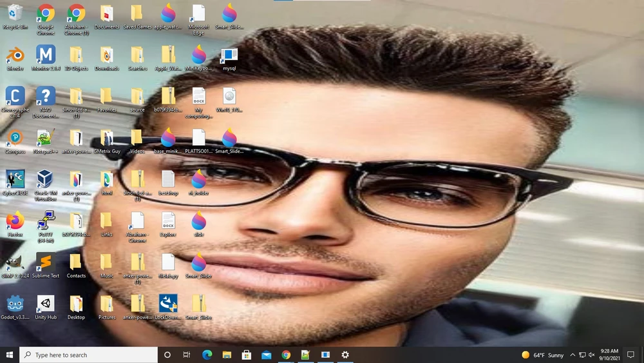
Task: Select the Explore DOCX file
Action: coord(168,224)
